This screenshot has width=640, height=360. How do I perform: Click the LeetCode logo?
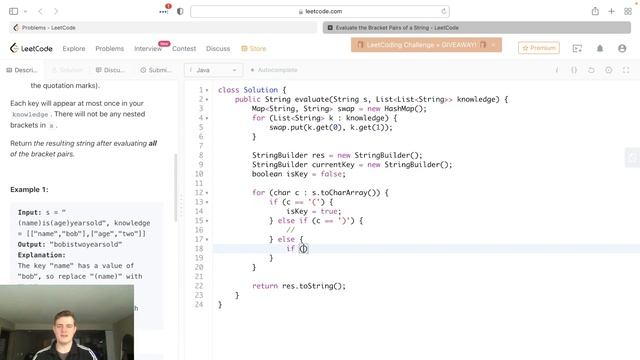(31, 48)
